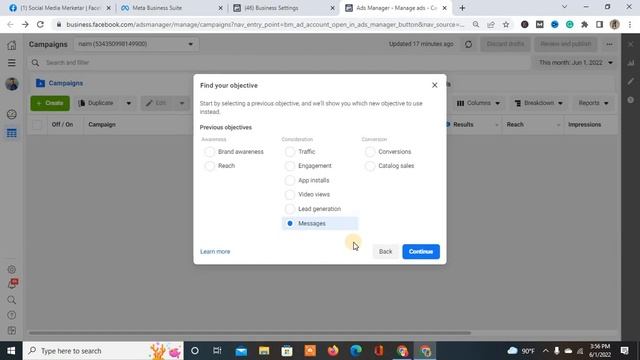The width and height of the screenshot is (640, 360).
Task: Toggle the select-all campaigns checkbox
Action: 37,124
